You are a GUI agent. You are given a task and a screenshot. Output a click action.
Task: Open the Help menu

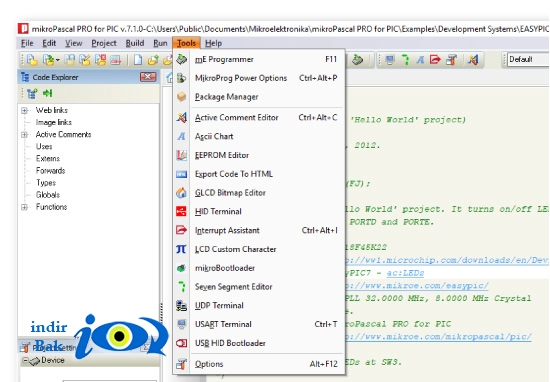click(x=213, y=43)
